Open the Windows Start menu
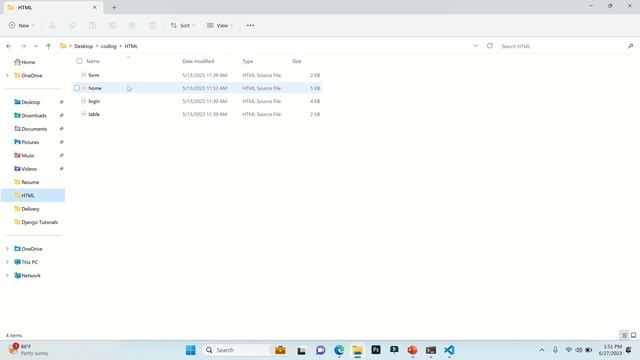640x360 pixels. pyautogui.click(x=191, y=350)
